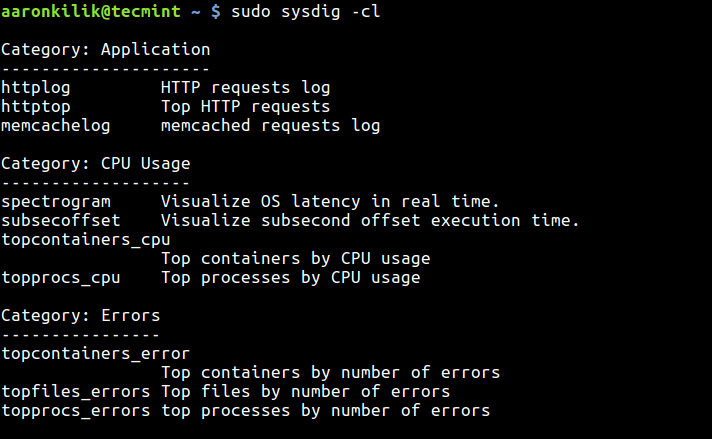This screenshot has width=712, height=439.
Task: Click the topprocs_cpu chisel name
Action: coord(61,278)
